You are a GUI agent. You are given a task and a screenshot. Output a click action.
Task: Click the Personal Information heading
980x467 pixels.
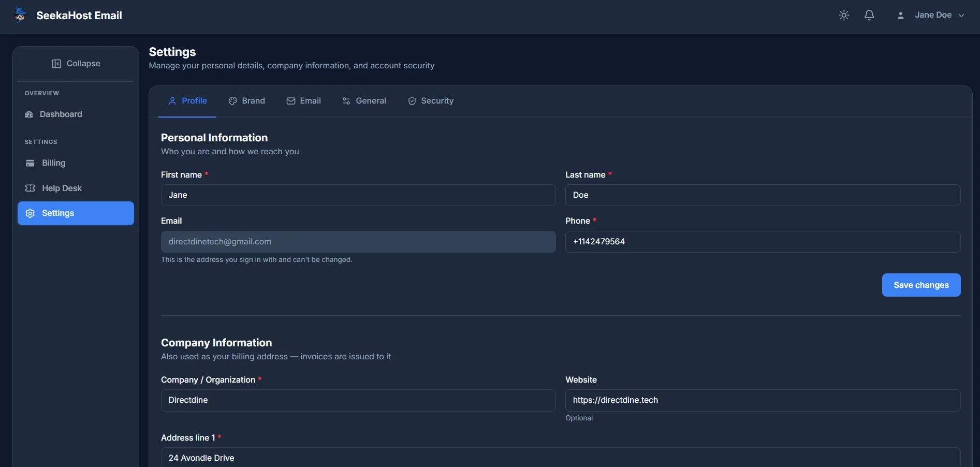coord(214,138)
